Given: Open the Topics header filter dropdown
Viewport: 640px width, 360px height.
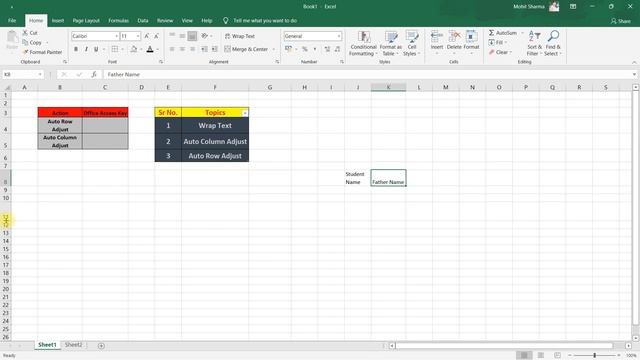Looking at the screenshot, I should click(245, 113).
